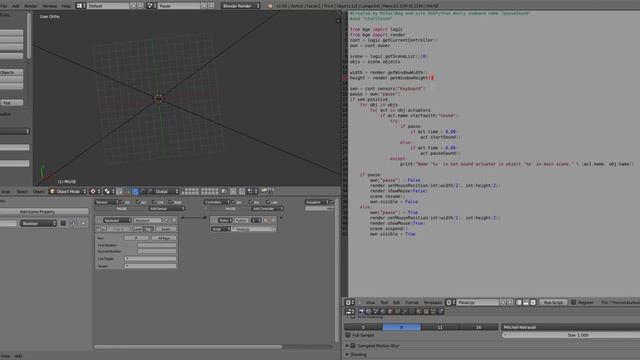Set anti-aliasing samples to 16
This screenshot has width=640, height=360.
478,327
